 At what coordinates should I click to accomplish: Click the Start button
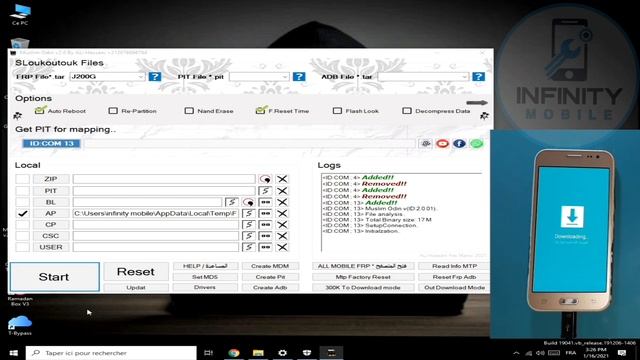(54, 277)
